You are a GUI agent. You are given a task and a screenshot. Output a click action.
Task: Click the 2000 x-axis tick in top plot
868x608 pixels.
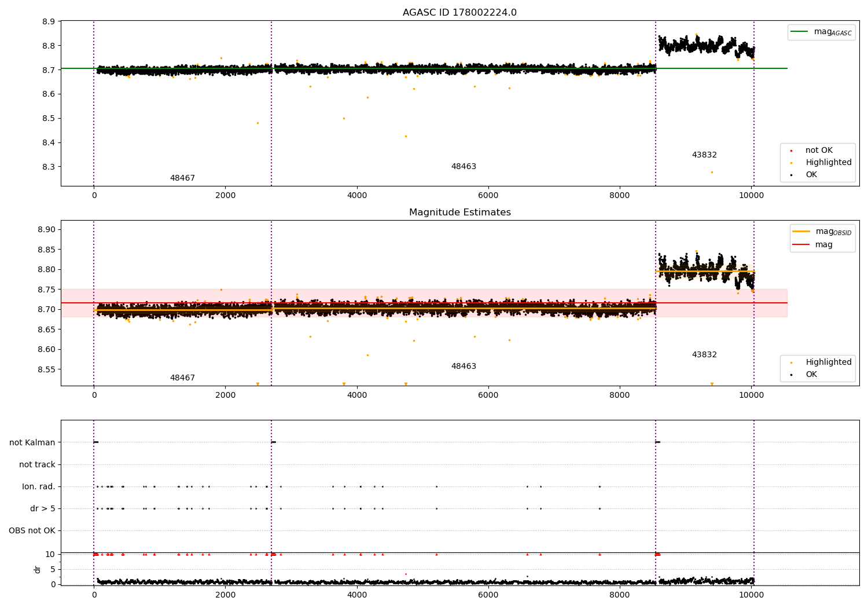[225, 196]
